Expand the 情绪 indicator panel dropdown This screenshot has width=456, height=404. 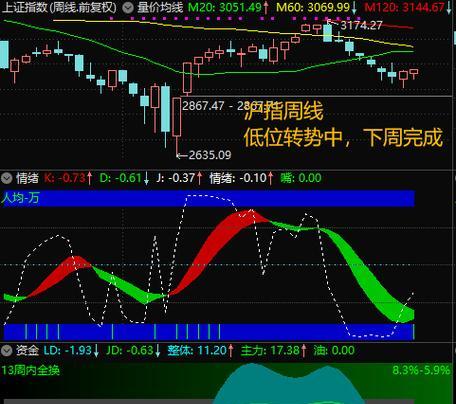pyautogui.click(x=7, y=178)
